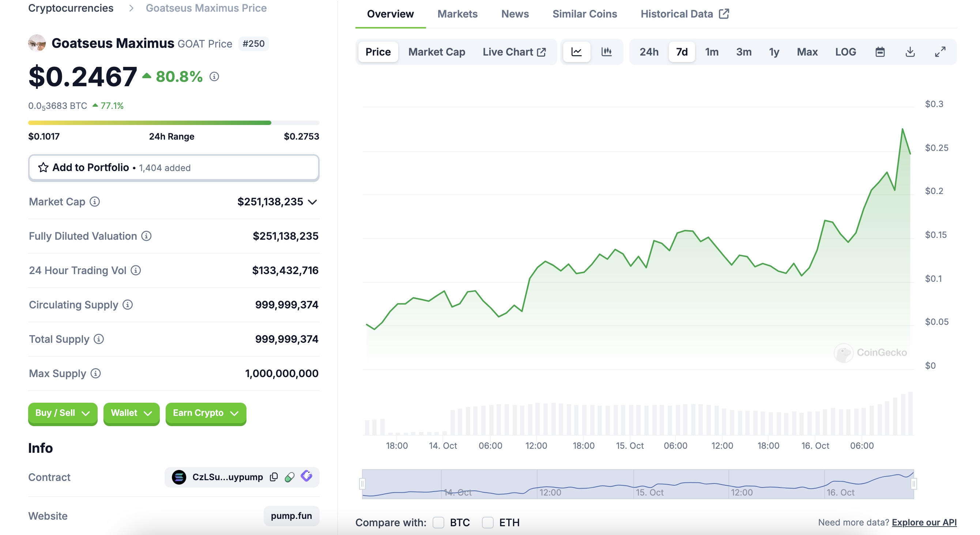Click the $0.2753 24h high value
This screenshot has height=535, width=980.
(301, 136)
